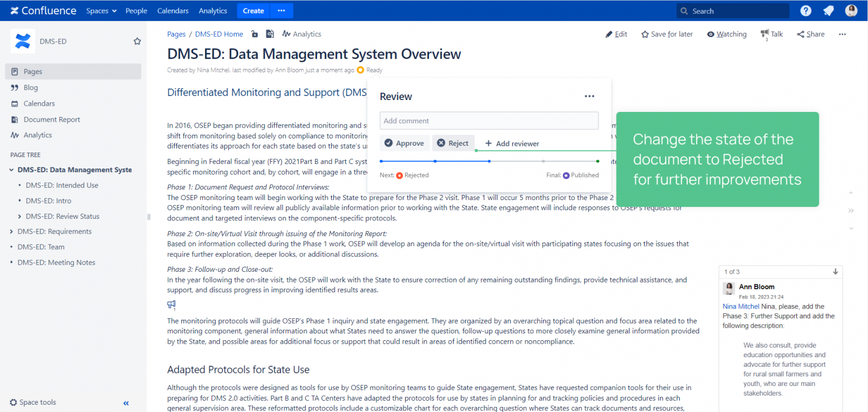Expand DMS-ED: Review Status tree item
Screen dimensions: 868x412
click(20, 216)
